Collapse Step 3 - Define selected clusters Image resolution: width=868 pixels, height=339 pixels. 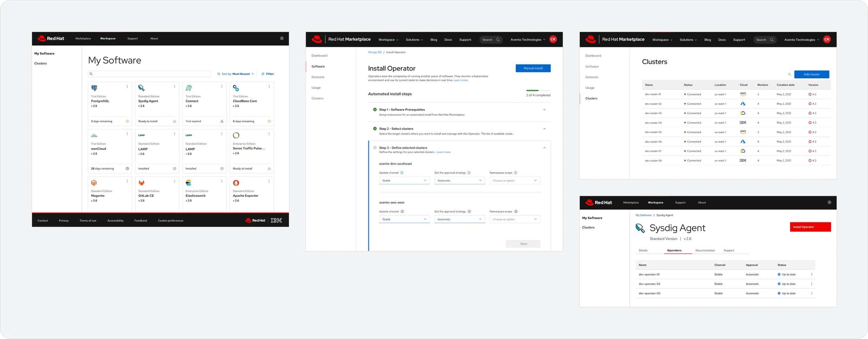click(x=544, y=148)
